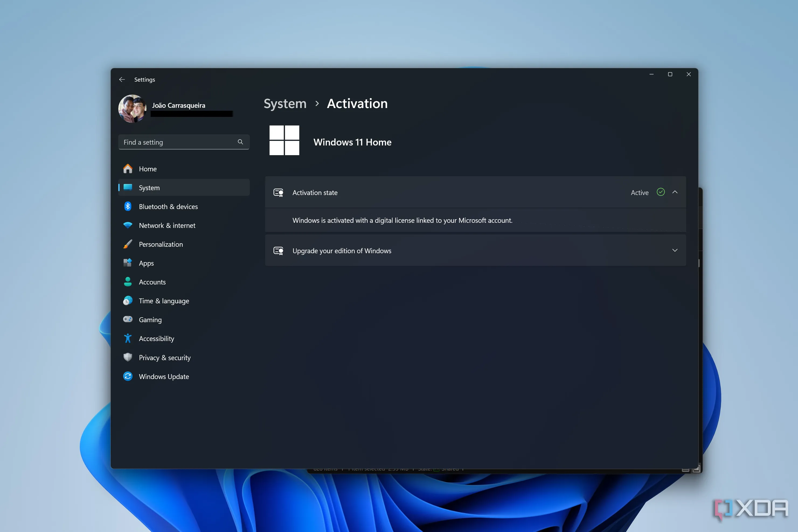This screenshot has width=798, height=532.
Task: Click the Time & language globe icon
Action: (128, 301)
